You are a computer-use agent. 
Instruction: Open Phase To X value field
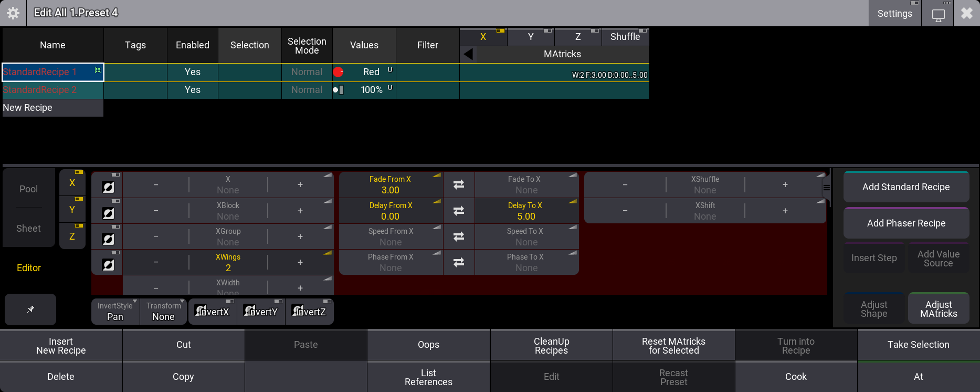(x=526, y=262)
